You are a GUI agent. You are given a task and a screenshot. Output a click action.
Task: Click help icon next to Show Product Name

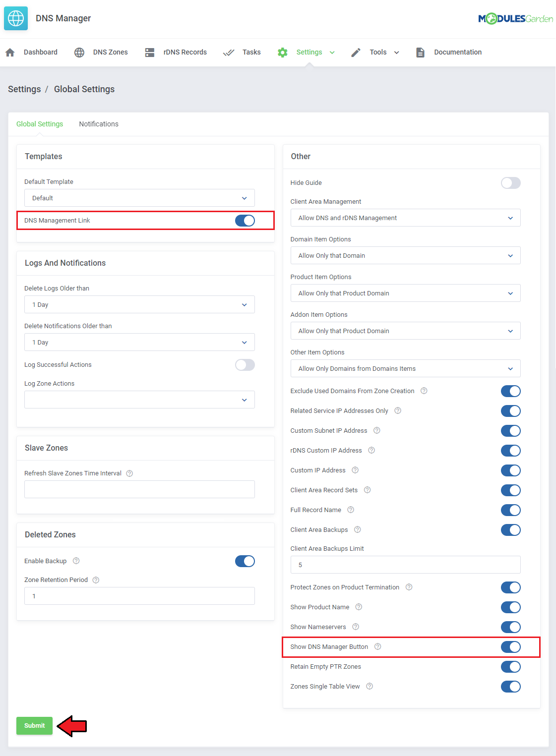pos(359,607)
